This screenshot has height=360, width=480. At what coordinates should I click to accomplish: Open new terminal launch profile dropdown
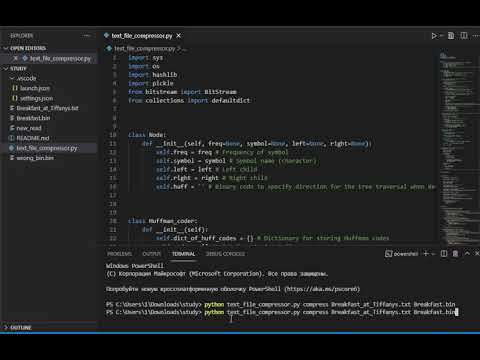pyautogui.click(x=433, y=254)
